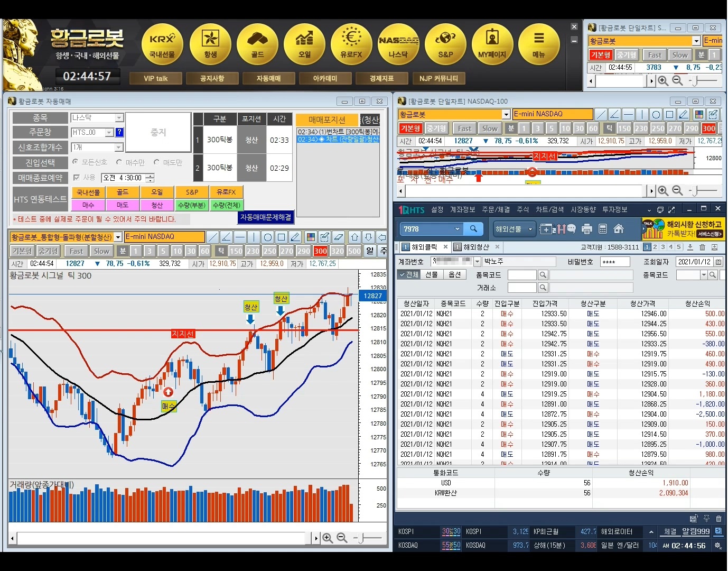Click the 1QHTS search magnifier button
Screen dimensions: 728x571
pos(473,229)
